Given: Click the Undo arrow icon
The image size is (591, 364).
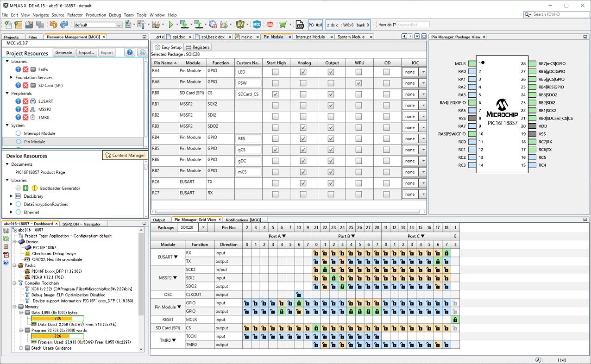Looking at the screenshot, I should 53,25.
